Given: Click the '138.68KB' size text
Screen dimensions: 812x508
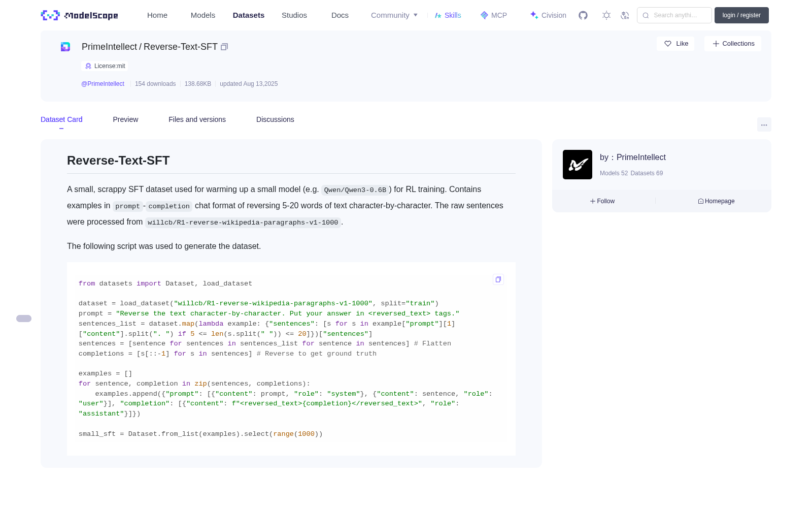Looking at the screenshot, I should click(x=198, y=84).
